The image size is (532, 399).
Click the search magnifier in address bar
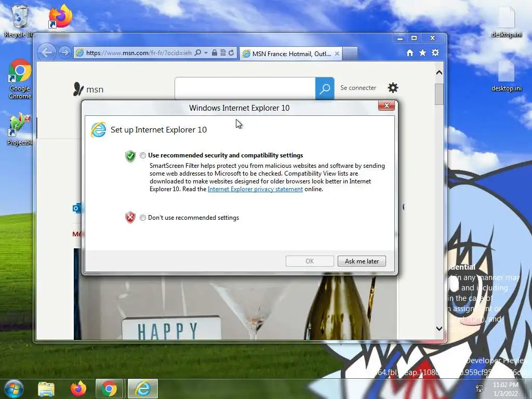pos(198,52)
